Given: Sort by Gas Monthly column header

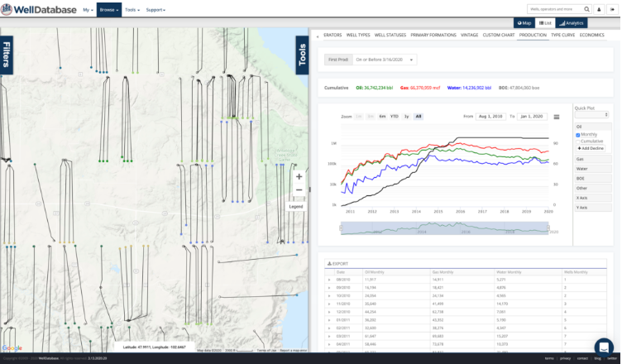Looking at the screenshot, I should tap(443, 272).
